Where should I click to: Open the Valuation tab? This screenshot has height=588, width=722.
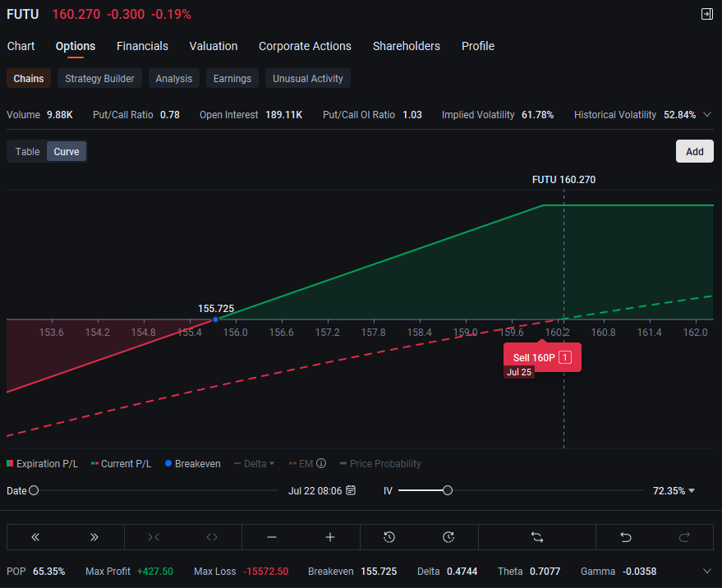214,46
